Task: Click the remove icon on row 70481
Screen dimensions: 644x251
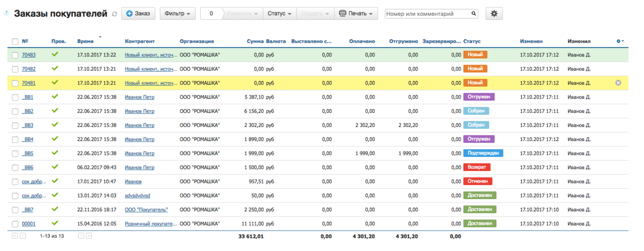Action: click(618, 83)
